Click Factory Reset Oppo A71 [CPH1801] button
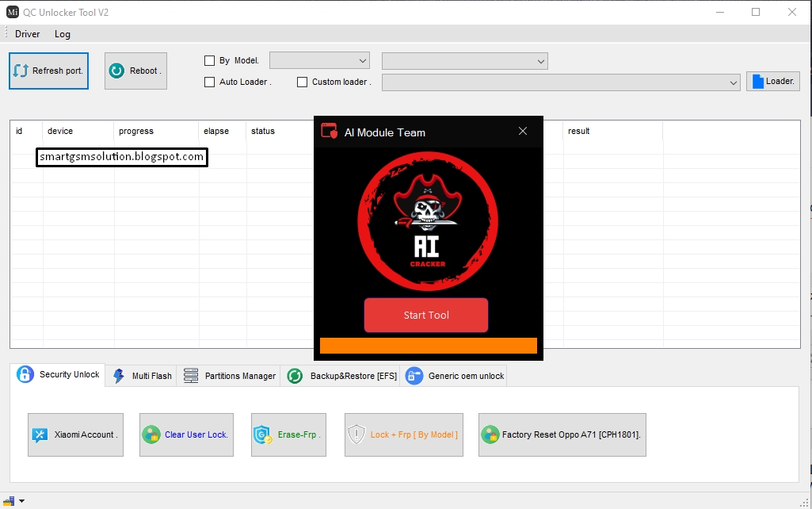 pyautogui.click(x=562, y=434)
